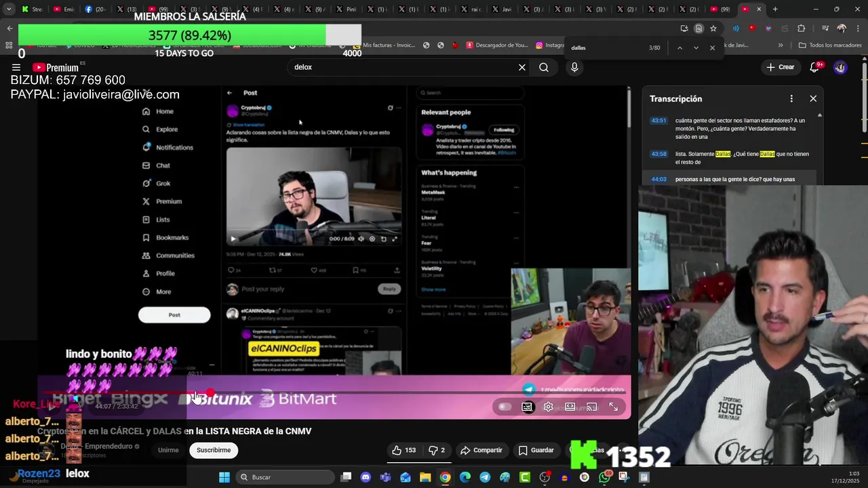Open the Chrome profile avatar menu
868x488 pixels.
point(842,28)
